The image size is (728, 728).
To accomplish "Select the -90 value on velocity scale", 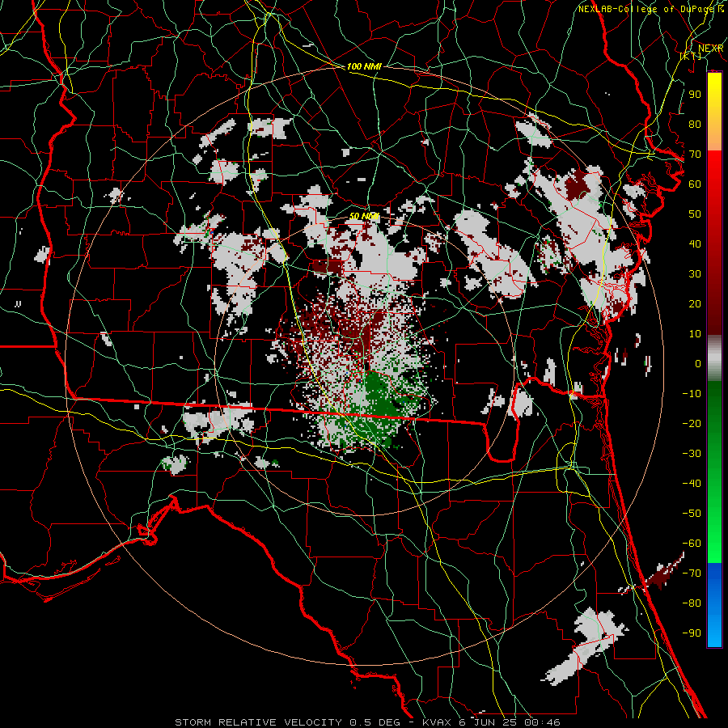I will click(x=692, y=633).
